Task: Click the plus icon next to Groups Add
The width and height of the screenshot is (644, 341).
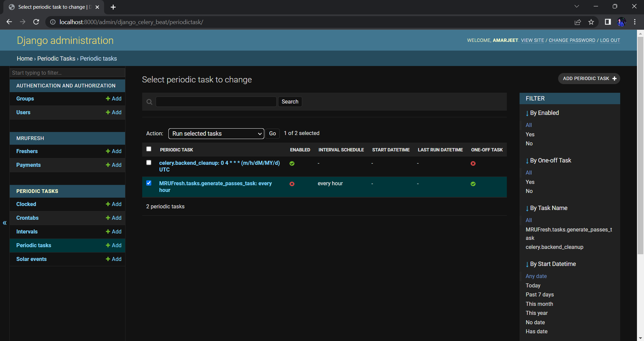Action: click(108, 98)
